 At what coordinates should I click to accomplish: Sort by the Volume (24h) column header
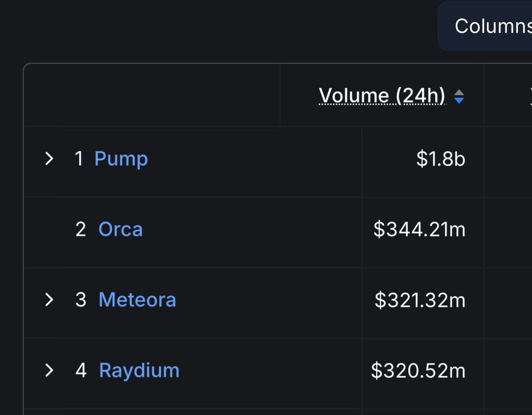pos(382,96)
